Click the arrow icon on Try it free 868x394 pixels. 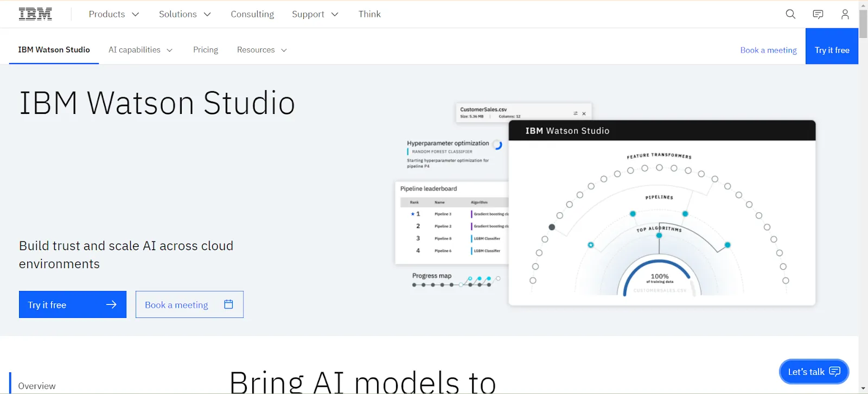(111, 304)
